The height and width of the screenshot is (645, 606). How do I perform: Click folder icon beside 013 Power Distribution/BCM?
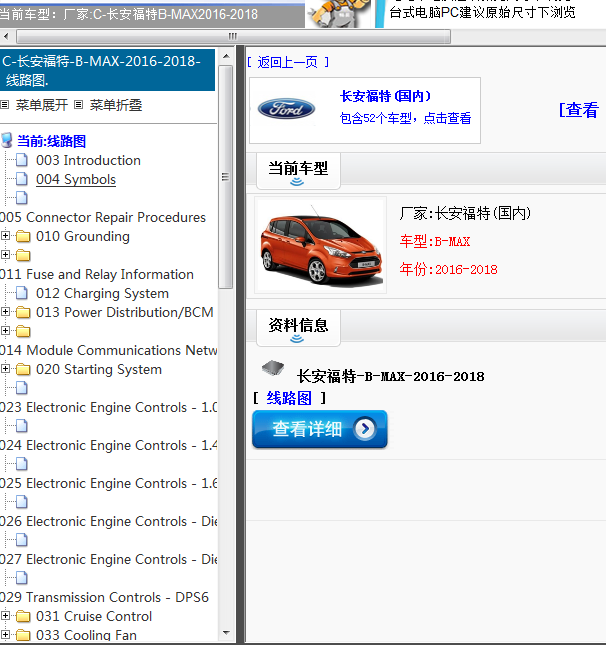23,312
